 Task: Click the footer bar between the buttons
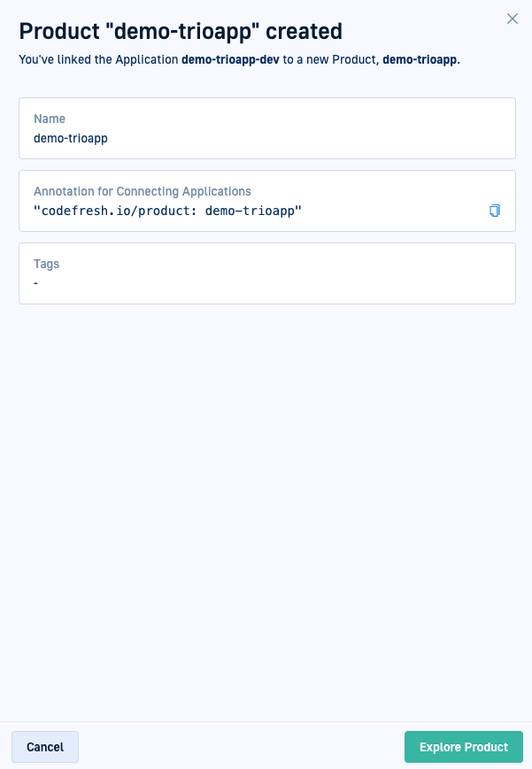point(241,747)
